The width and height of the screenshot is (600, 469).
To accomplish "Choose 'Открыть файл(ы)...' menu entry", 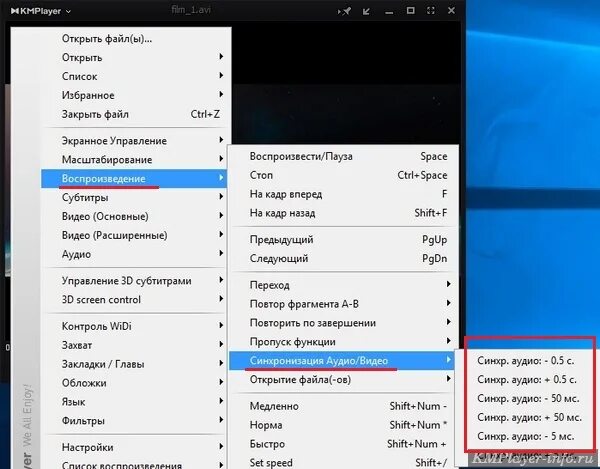I will click(x=134, y=39).
